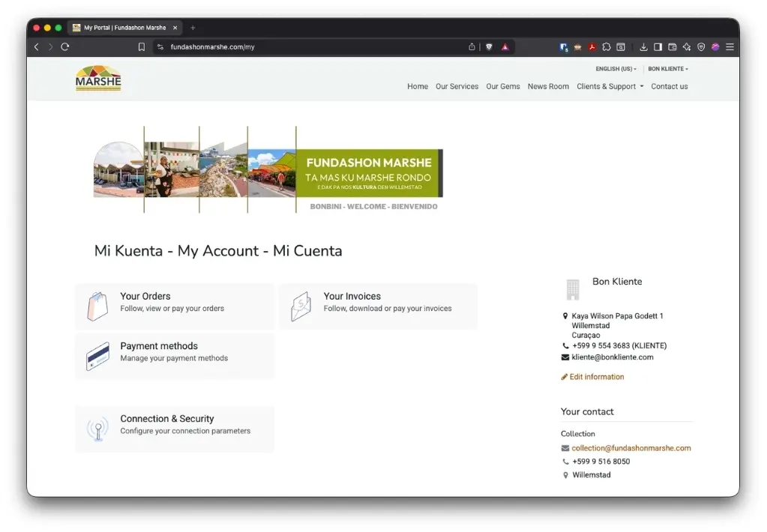767x532 pixels.
Task: Click the monkey-face extension icon
Action: [x=578, y=47]
